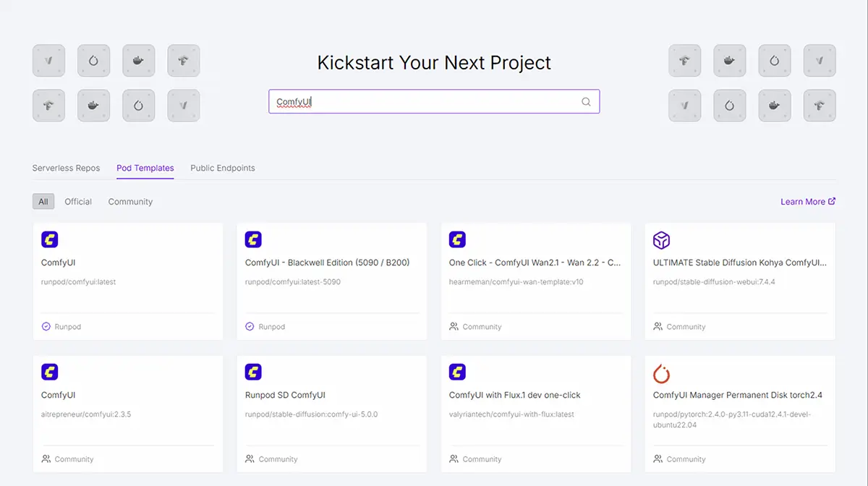Filter templates by Community

tap(130, 202)
